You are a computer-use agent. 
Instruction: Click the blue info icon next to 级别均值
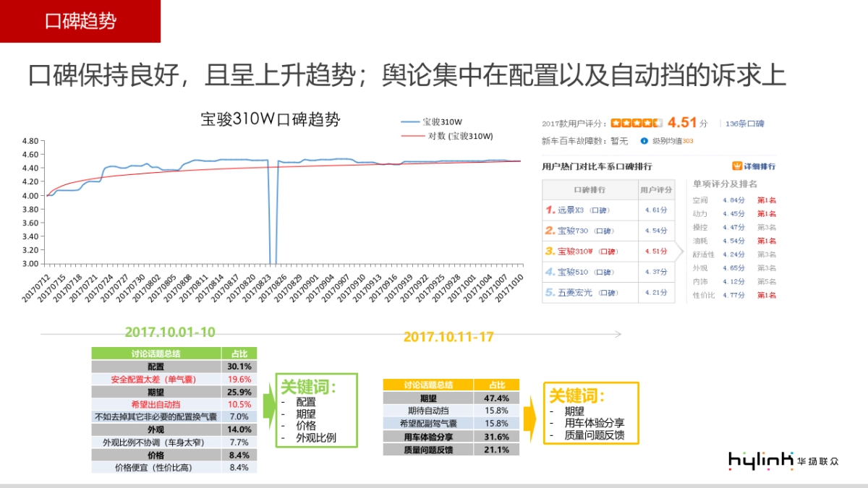pyautogui.click(x=643, y=142)
